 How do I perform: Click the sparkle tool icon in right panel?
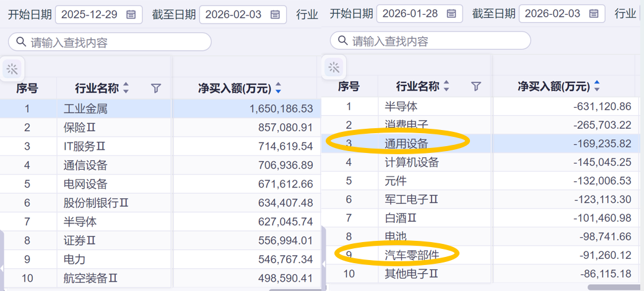(x=334, y=67)
